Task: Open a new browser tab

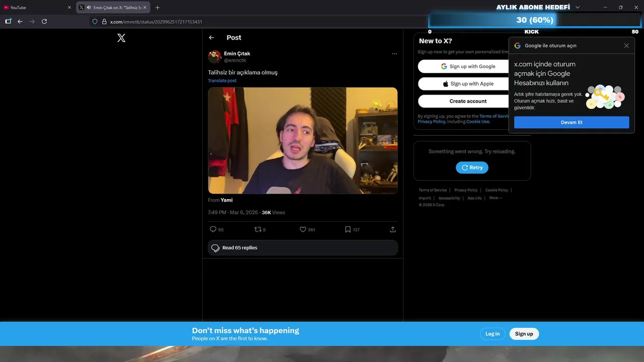Action: [x=157, y=8]
